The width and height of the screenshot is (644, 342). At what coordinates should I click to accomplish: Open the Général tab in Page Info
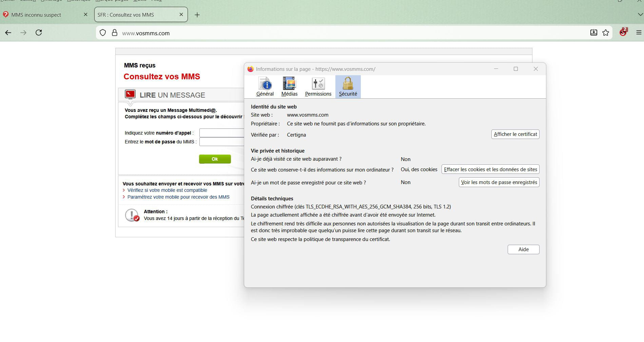pos(265,87)
